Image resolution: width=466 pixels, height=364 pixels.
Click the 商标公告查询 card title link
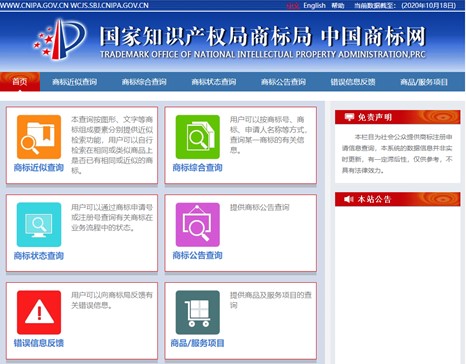tap(197, 256)
